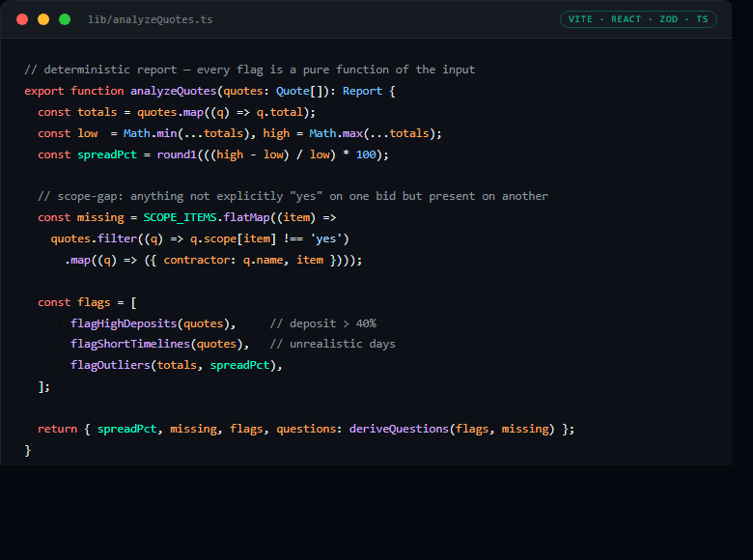Click the 'round1' function call
The image size is (753, 560).
[x=177, y=154]
